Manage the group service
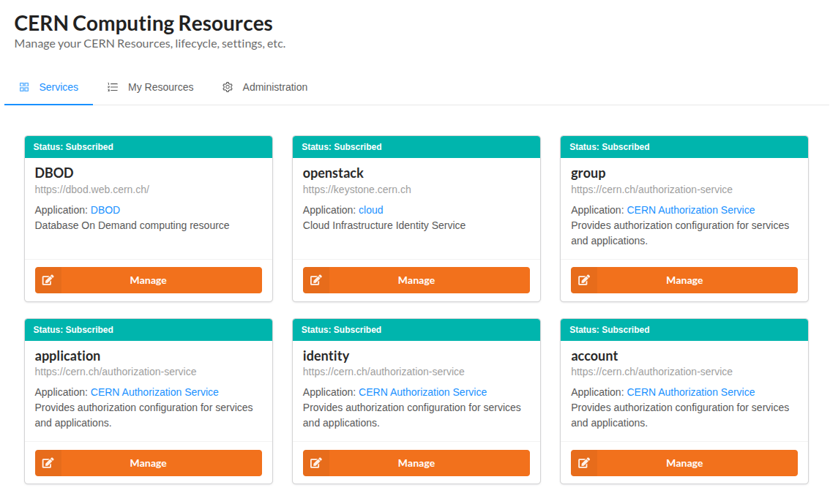The height and width of the screenshot is (504, 830). coord(684,280)
